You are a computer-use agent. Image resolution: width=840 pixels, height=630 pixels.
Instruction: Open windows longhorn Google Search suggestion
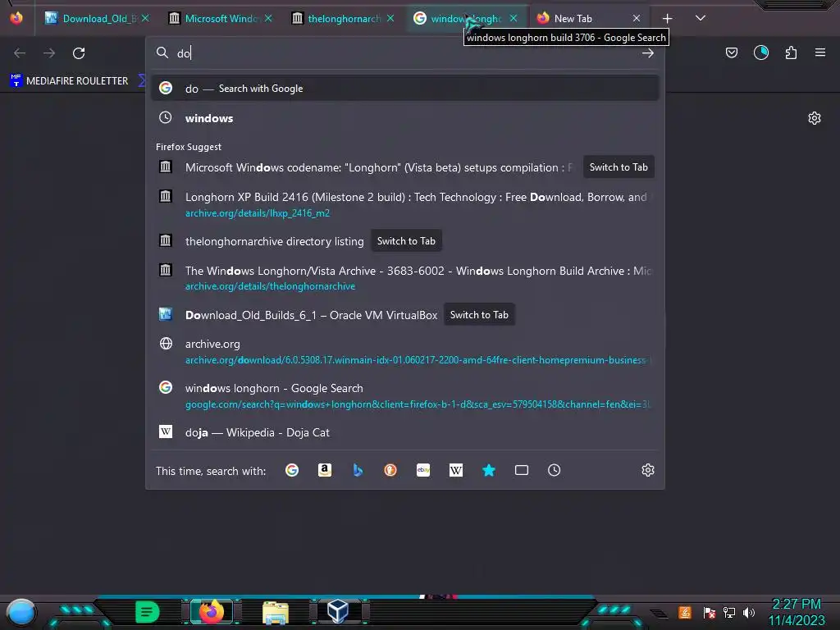[405, 396]
